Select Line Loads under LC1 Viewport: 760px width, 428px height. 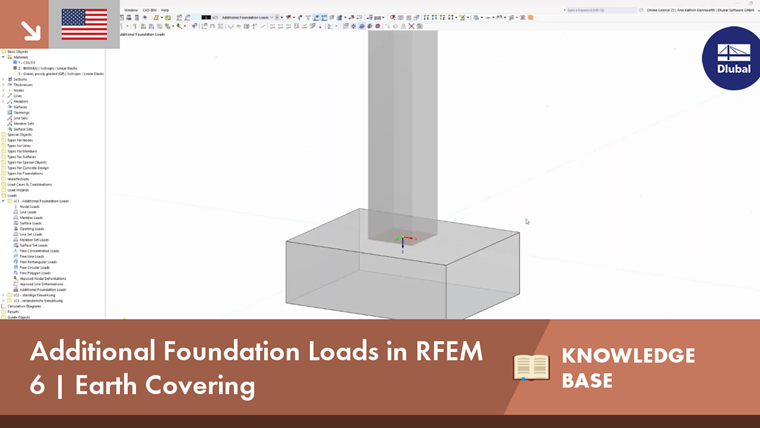click(x=28, y=212)
